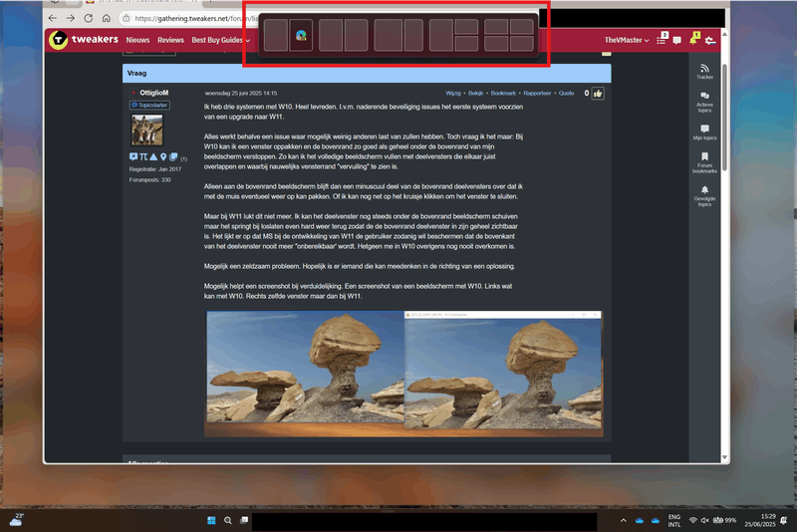Open the Reviews menu item
Viewport: 797px width, 532px height.
point(170,40)
